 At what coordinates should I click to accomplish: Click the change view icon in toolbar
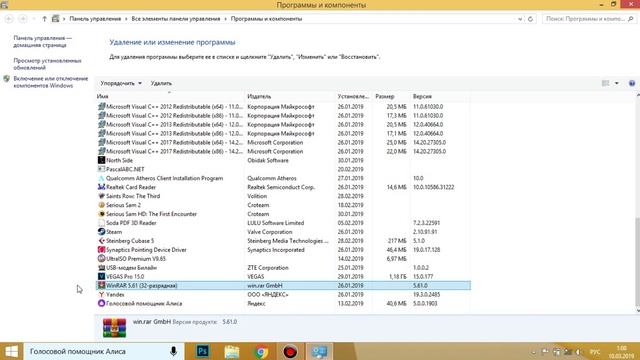[606, 83]
